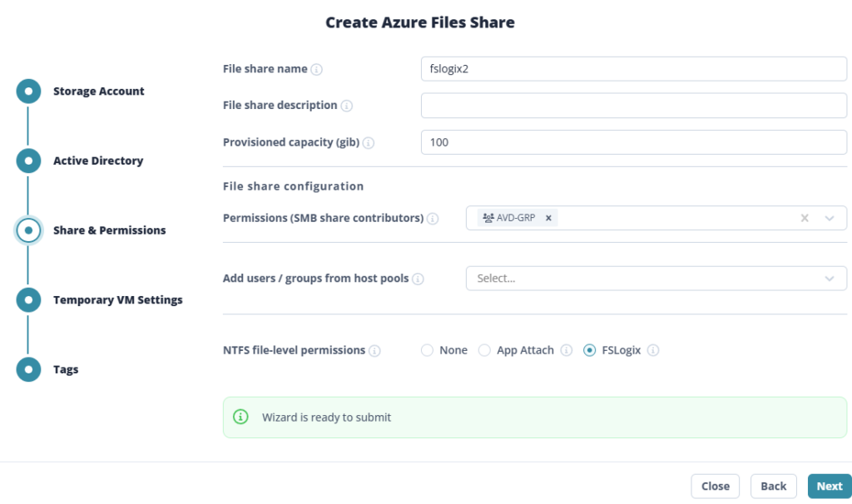852x504 pixels.
Task: Click the Share & Permissions step circle
Action: pyautogui.click(x=28, y=230)
